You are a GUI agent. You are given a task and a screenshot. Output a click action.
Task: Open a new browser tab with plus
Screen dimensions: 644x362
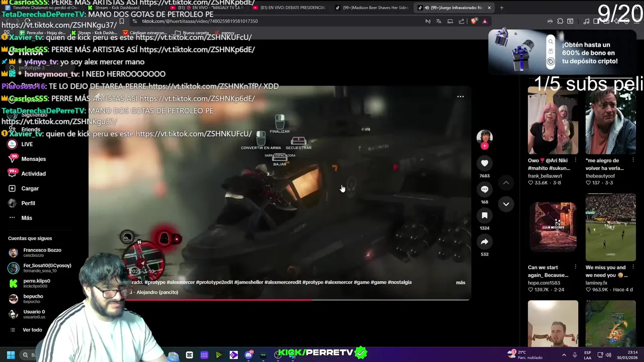[x=502, y=8]
